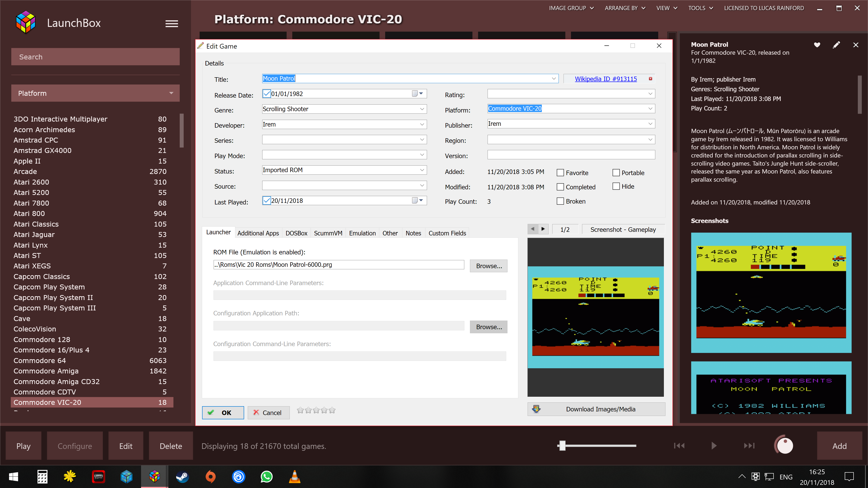Open the gameplay screenshot thumbnail in details
Viewport: 868px width, 488px height.
pyautogui.click(x=771, y=292)
